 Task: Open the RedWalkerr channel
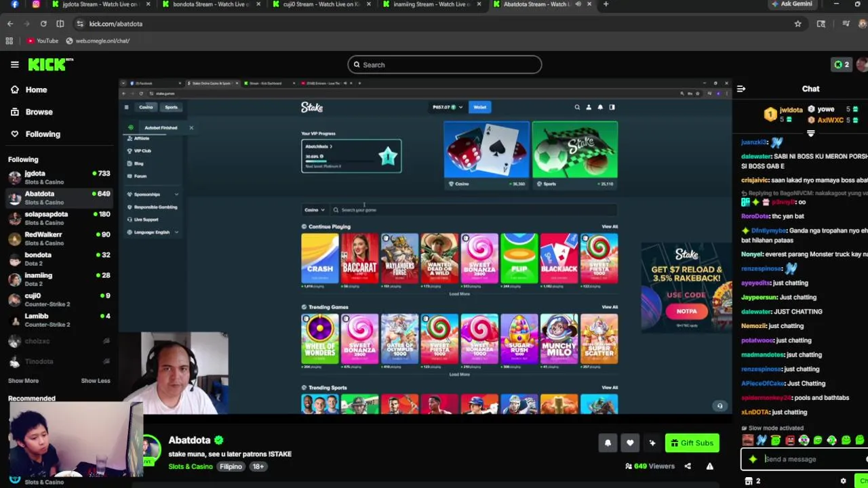coord(59,239)
